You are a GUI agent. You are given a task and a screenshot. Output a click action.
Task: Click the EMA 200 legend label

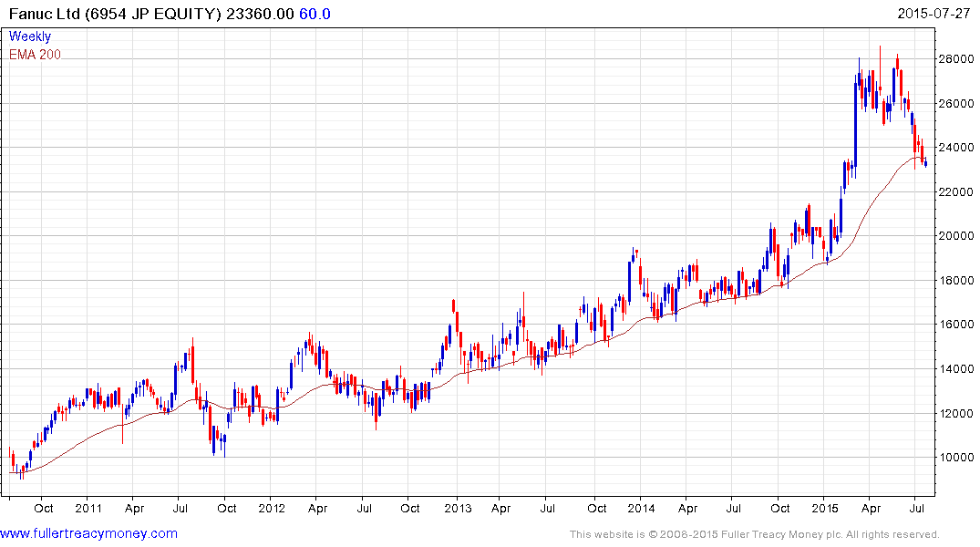click(x=35, y=55)
